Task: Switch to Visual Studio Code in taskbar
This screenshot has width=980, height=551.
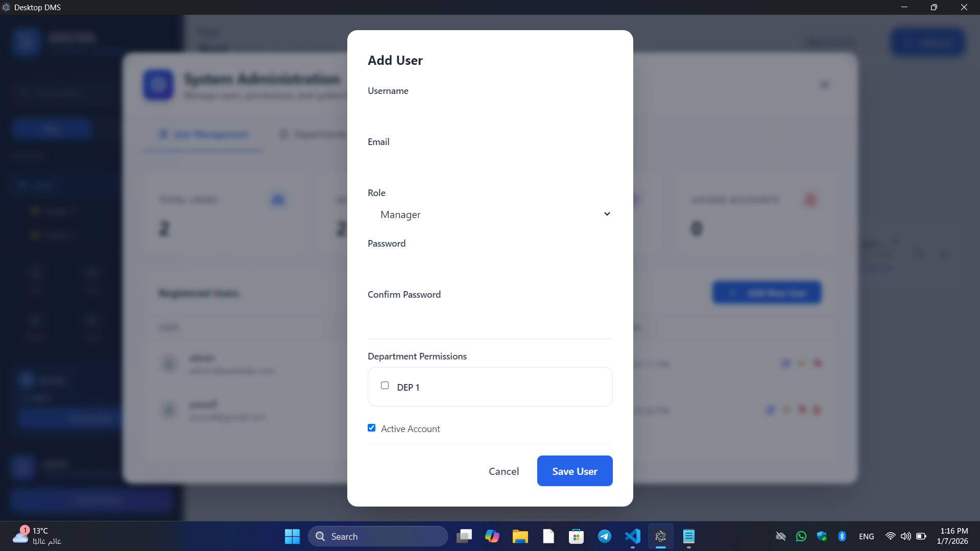Action: click(633, 536)
